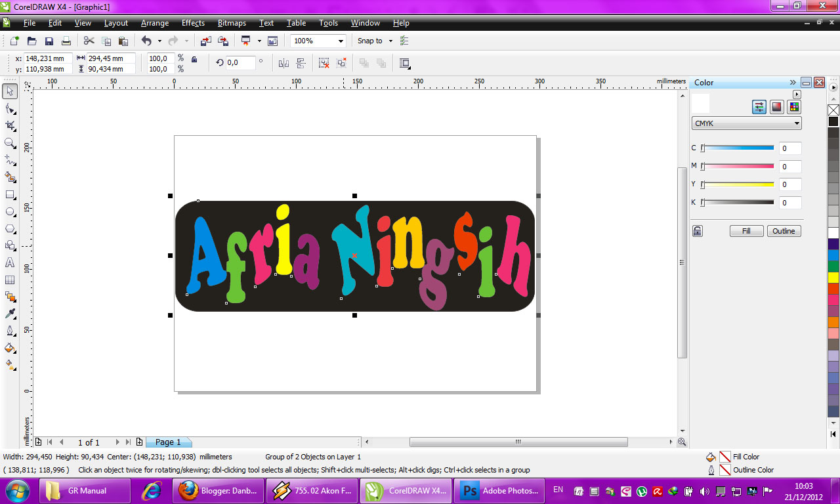
Task: Open the Tools menu
Action: pos(329,23)
